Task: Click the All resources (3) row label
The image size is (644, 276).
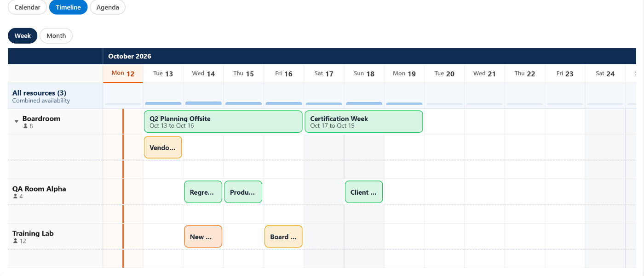Action: point(39,93)
